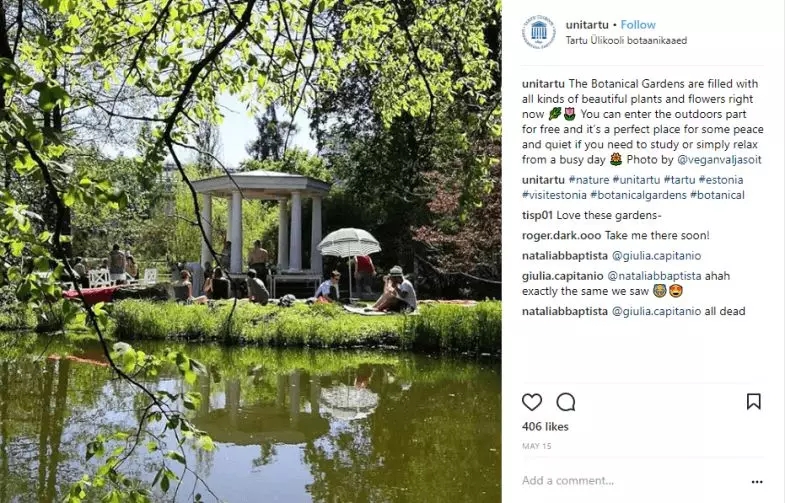Open the botanical garden photo
The height and width of the screenshot is (503, 785).
[250, 251]
